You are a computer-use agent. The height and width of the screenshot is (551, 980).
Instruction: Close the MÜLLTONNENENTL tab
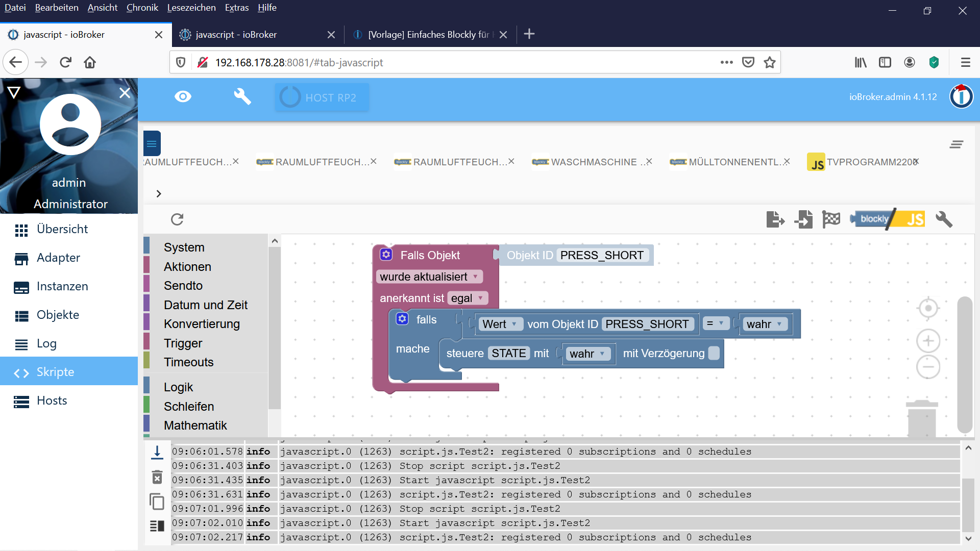(787, 161)
